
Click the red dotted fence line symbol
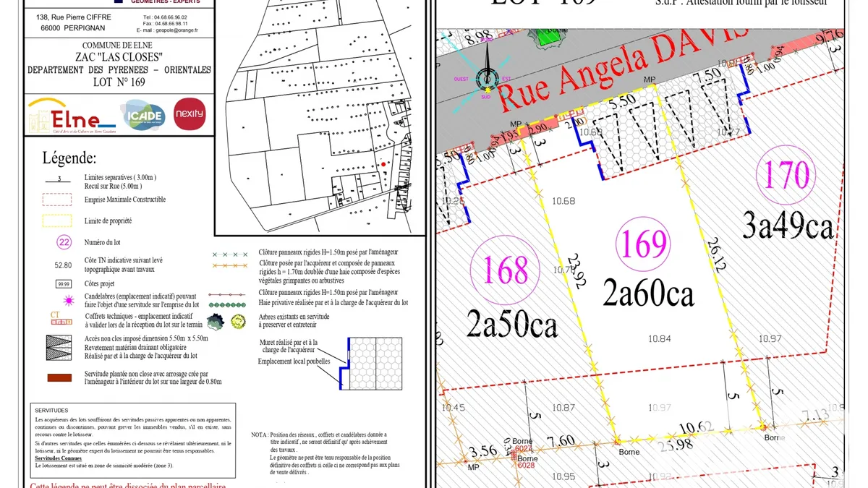point(229,295)
